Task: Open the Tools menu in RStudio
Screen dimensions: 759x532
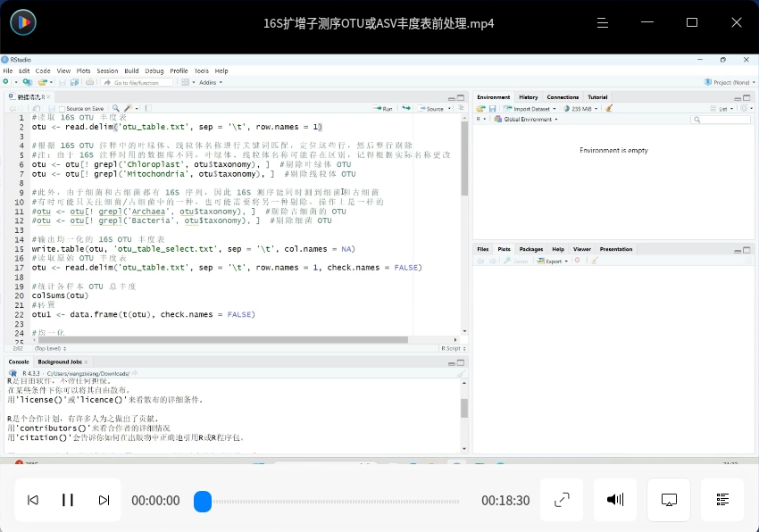Action: point(202,71)
